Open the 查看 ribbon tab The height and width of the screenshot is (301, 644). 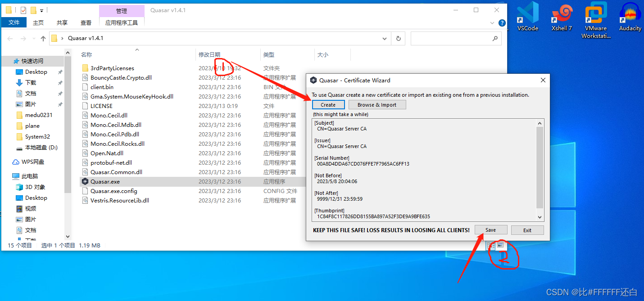[86, 22]
